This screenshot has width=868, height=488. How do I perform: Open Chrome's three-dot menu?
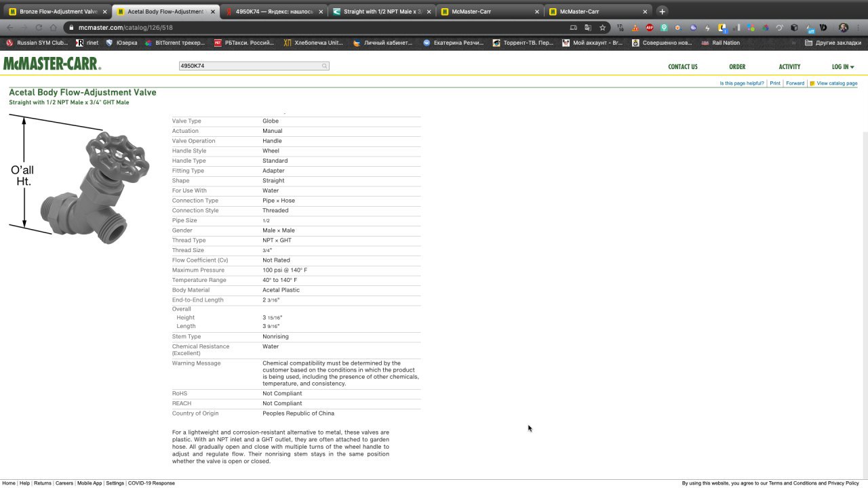pos(859,28)
